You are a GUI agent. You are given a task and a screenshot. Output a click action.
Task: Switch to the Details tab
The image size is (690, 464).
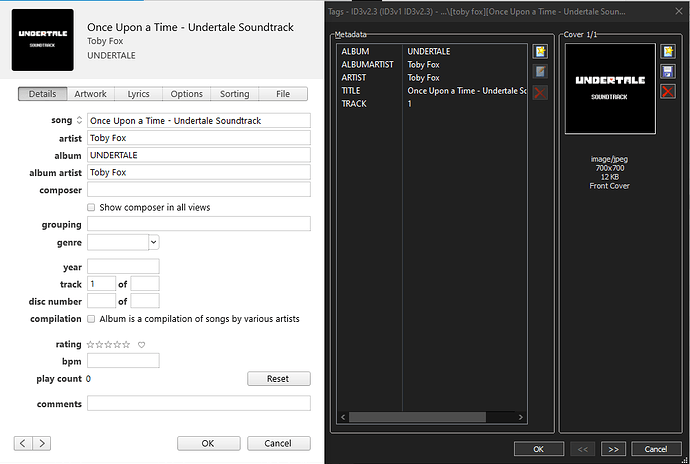[x=43, y=94]
